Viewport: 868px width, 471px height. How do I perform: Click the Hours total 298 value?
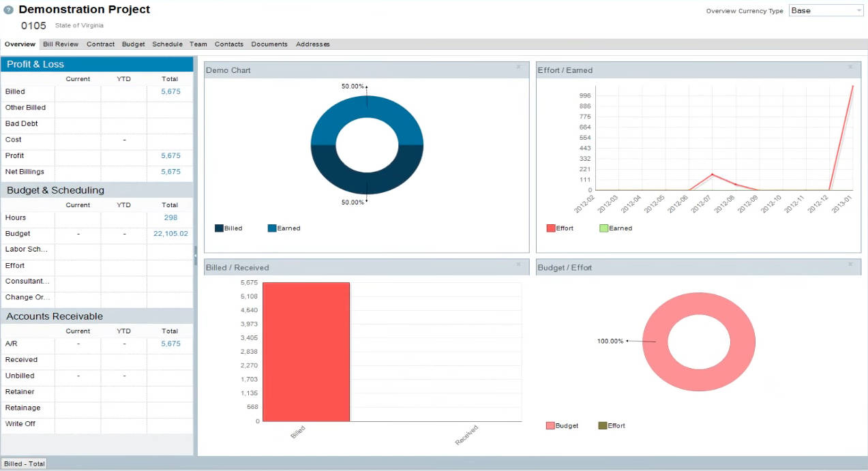point(170,217)
